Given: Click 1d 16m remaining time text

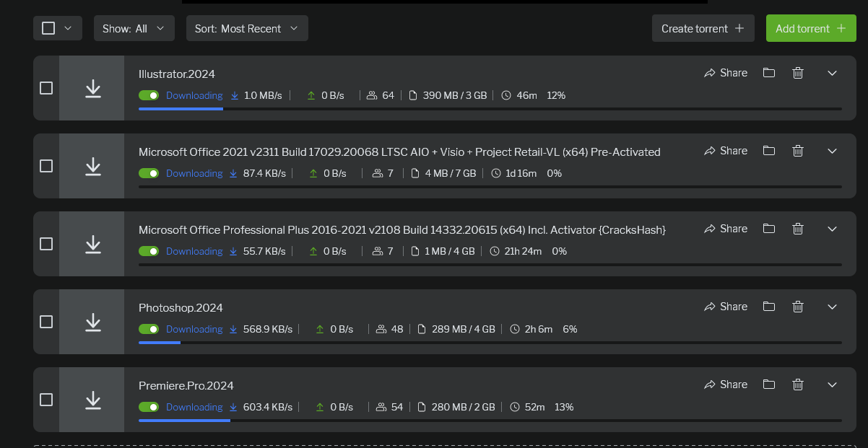Looking at the screenshot, I should [x=521, y=173].
